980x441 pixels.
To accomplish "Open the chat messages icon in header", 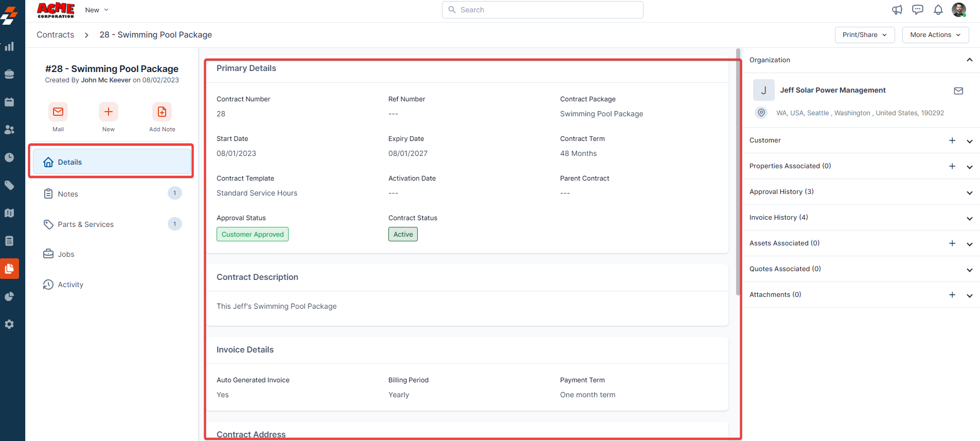I will tap(917, 10).
